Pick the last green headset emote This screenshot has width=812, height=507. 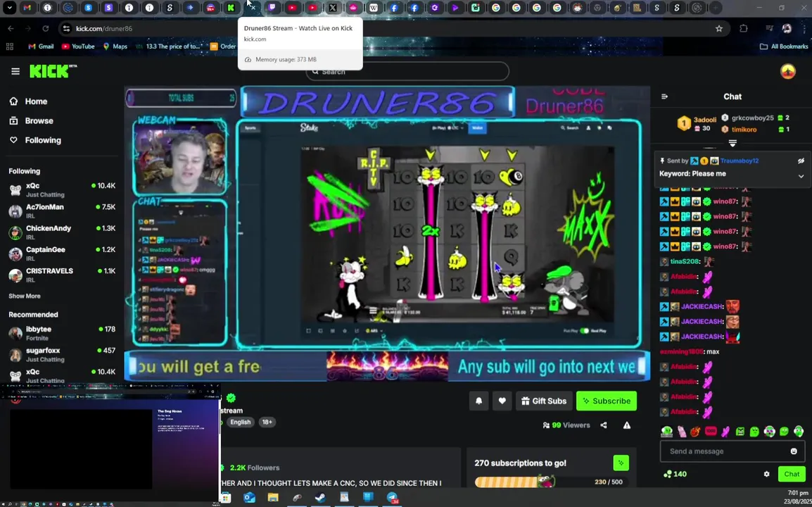point(799,432)
